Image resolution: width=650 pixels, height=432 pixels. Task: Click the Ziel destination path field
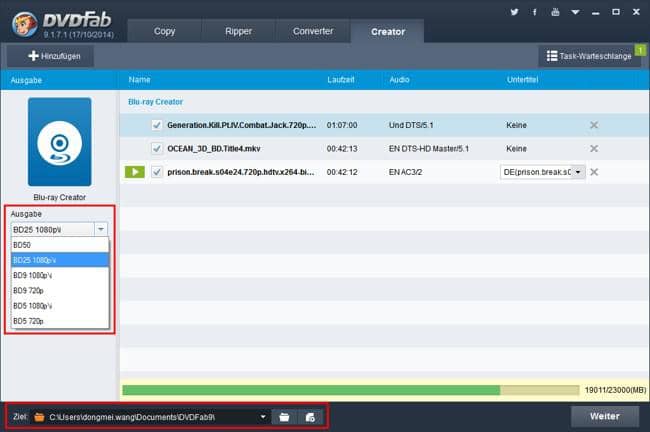click(x=153, y=417)
